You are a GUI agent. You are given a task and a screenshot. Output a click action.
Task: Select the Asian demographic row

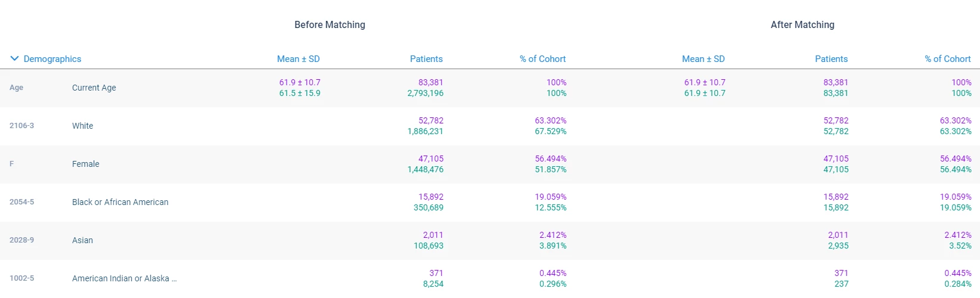tap(83, 240)
